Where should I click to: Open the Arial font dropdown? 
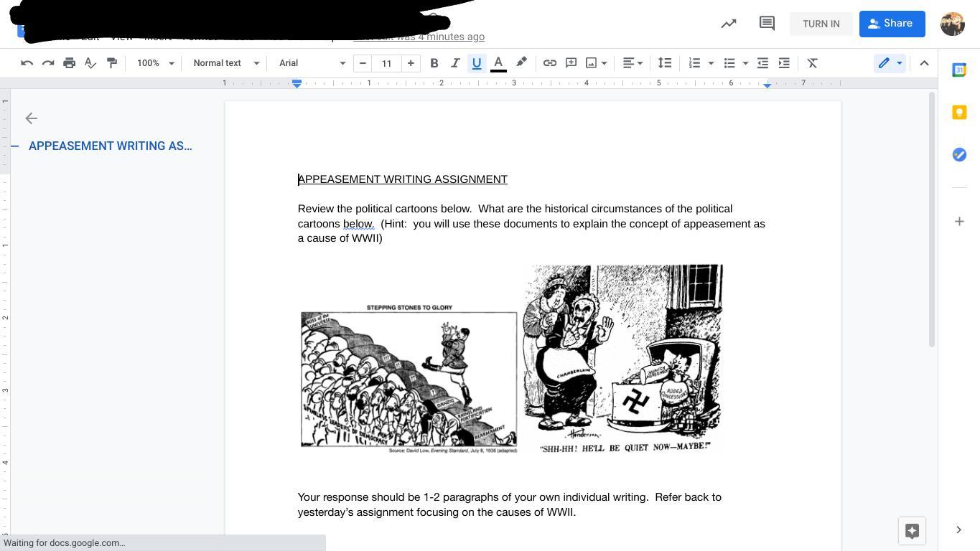point(312,63)
